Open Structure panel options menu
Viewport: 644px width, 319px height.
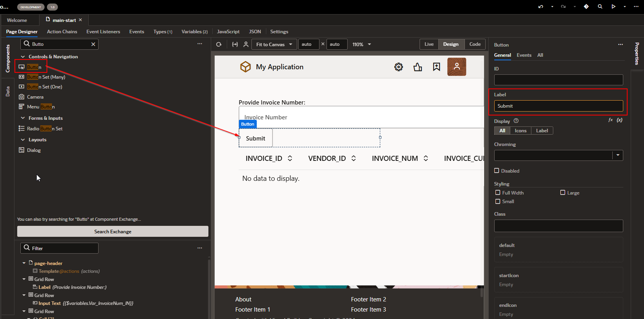click(x=200, y=248)
